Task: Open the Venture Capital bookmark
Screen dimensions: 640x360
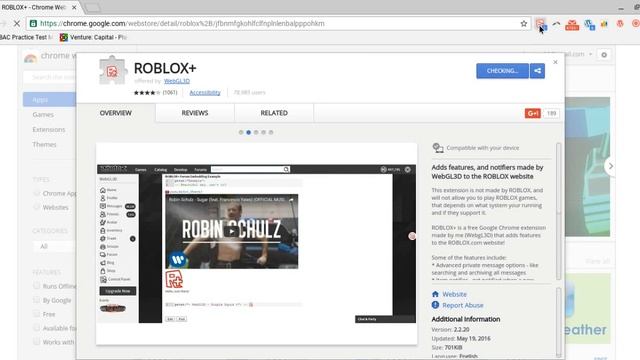Action: pos(93,37)
